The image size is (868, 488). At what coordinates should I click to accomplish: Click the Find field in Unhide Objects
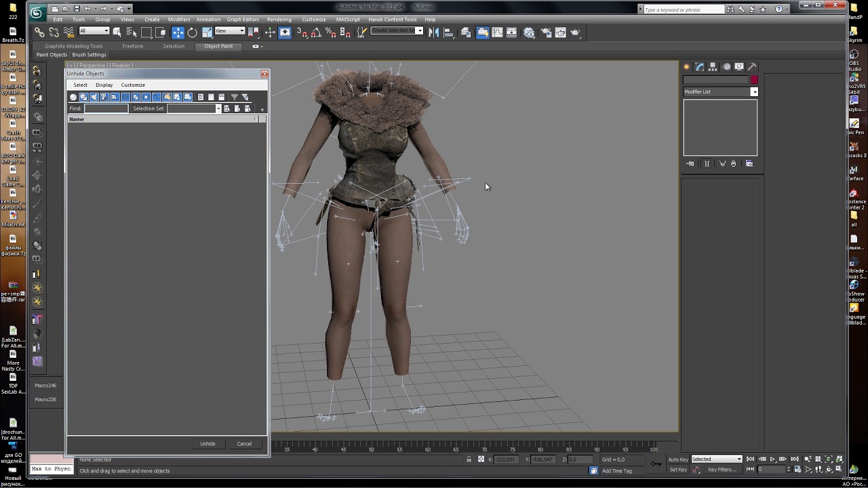[106, 108]
